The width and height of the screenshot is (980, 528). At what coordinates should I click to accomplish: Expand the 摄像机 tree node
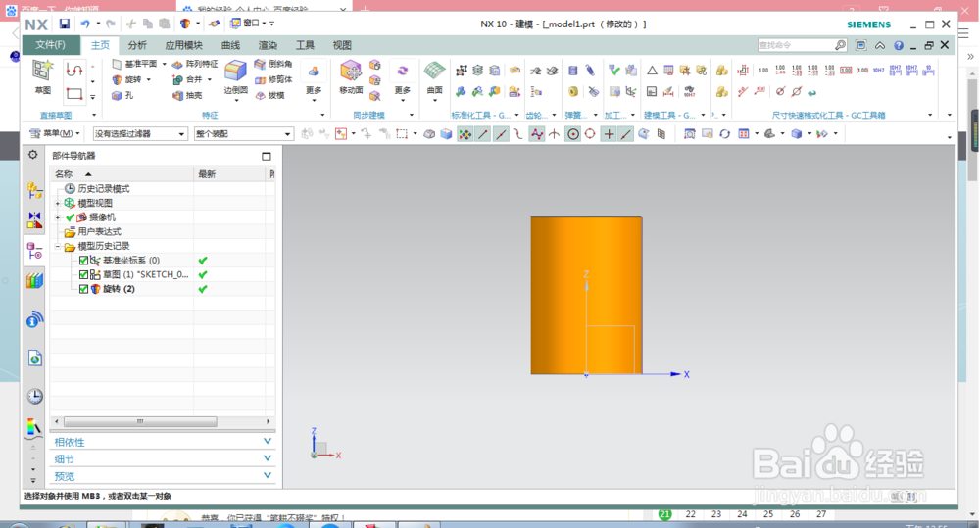[x=58, y=217]
